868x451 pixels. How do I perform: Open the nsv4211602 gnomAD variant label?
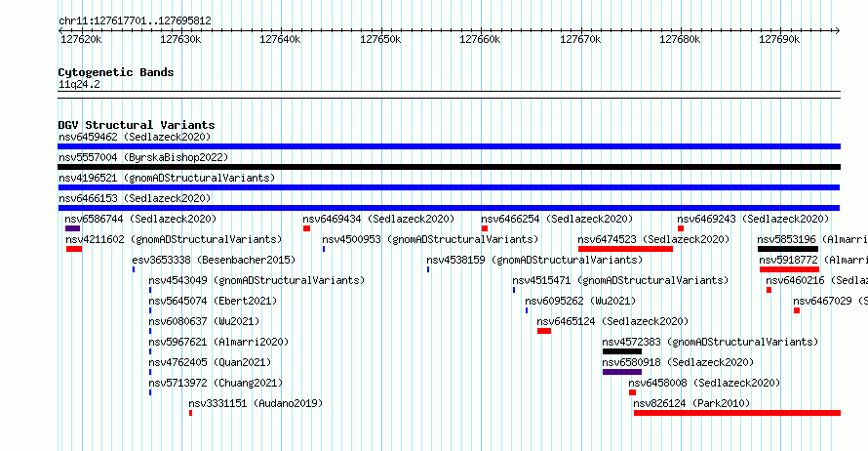coord(174,239)
